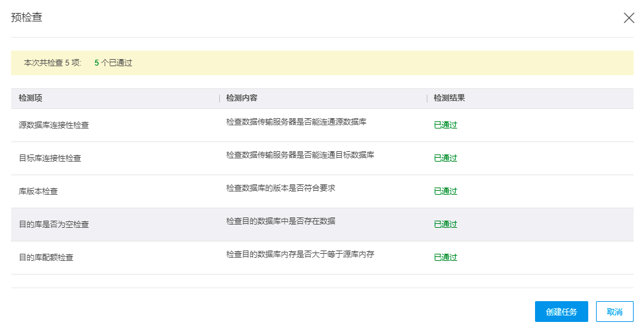Viewport: 644px width, 331px height.
Task: Select the 检测内容 column header
Action: click(x=242, y=98)
